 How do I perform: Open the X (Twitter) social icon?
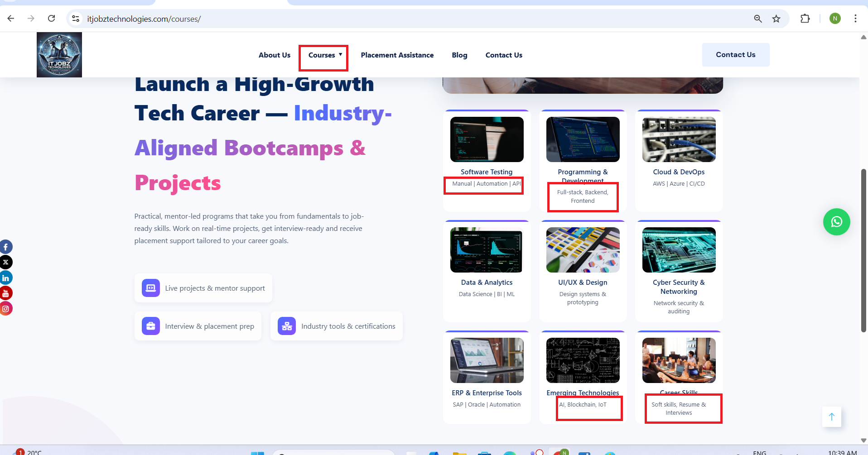click(5, 263)
